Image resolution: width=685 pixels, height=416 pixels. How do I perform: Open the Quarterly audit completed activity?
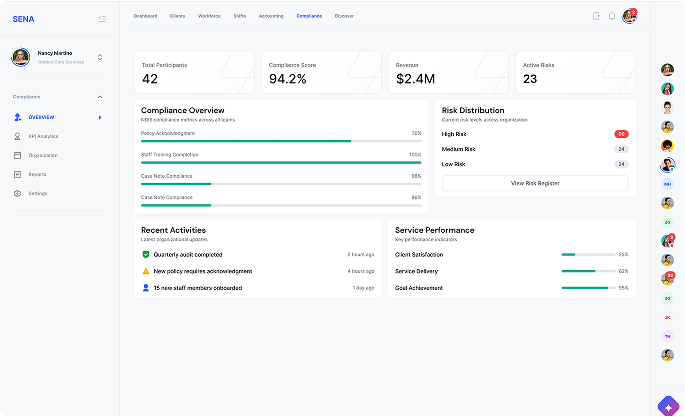click(188, 255)
